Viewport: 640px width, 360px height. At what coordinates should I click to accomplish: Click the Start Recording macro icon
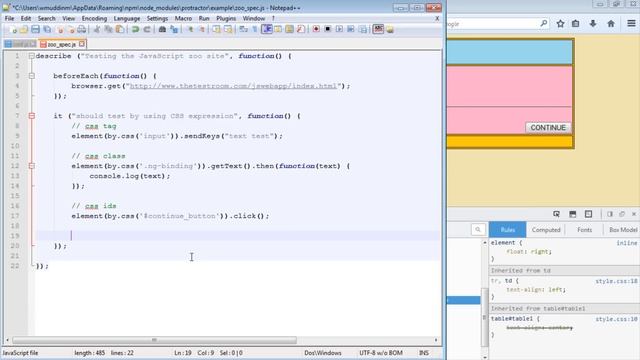[x=316, y=29]
